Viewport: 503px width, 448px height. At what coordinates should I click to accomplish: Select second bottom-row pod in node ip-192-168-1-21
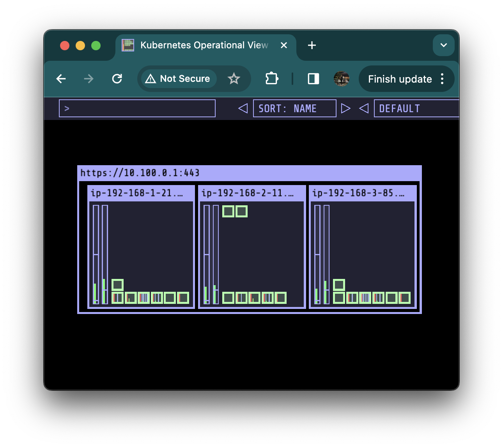pyautogui.click(x=131, y=298)
